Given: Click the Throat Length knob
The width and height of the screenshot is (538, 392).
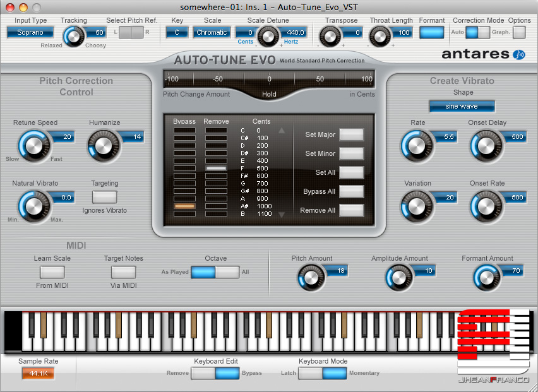Looking at the screenshot, I should pyautogui.click(x=380, y=36).
